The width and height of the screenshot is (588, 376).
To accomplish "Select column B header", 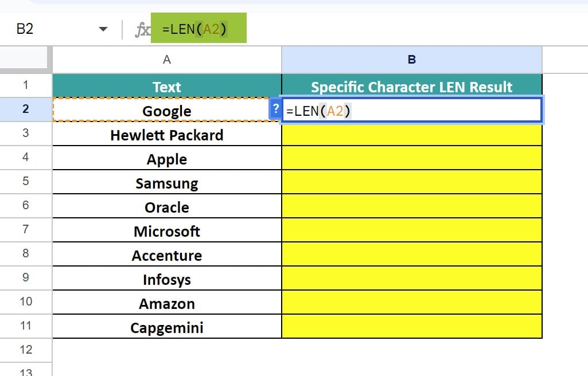I will tap(411, 60).
